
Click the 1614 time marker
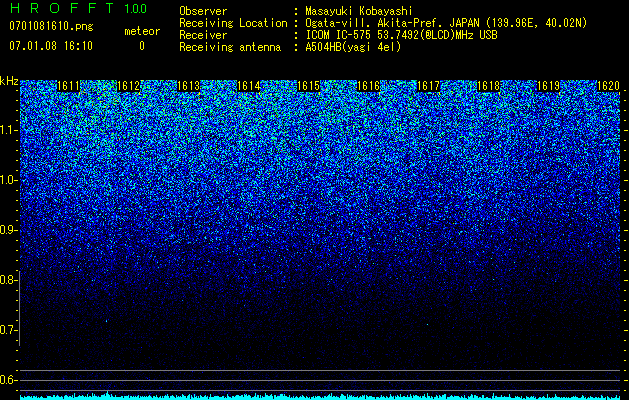249,86
